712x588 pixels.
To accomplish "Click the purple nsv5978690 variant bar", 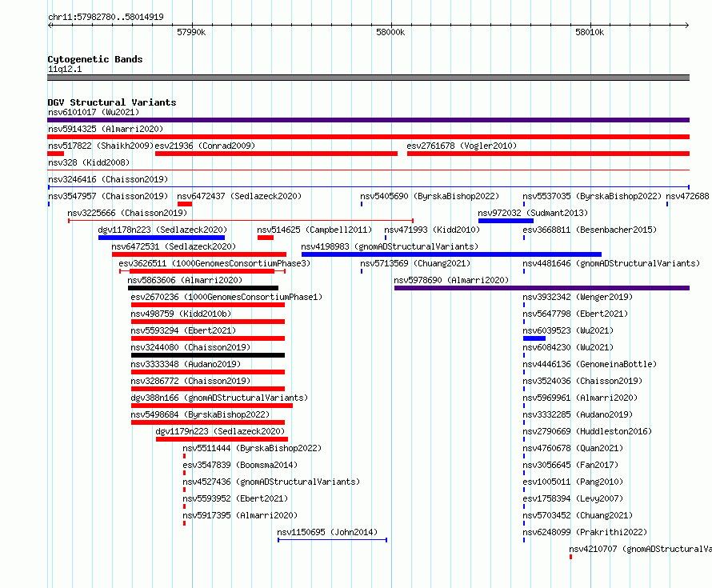I will [x=542, y=288].
